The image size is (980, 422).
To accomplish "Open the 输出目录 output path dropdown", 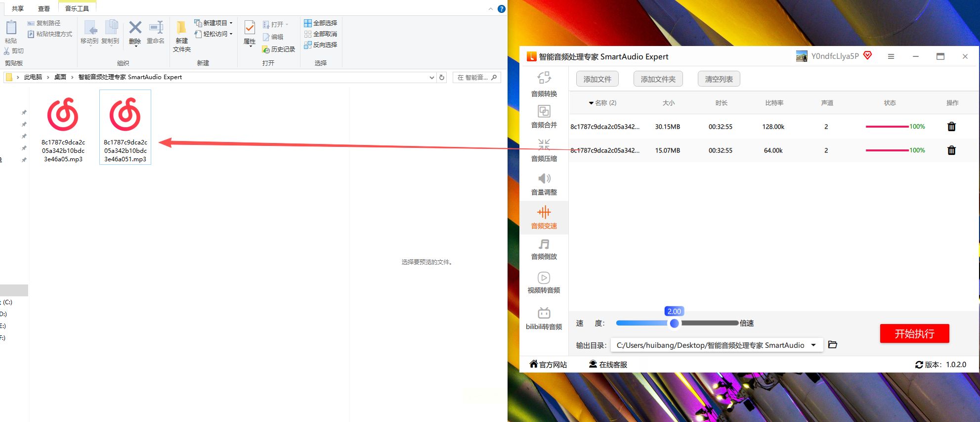I will click(813, 345).
